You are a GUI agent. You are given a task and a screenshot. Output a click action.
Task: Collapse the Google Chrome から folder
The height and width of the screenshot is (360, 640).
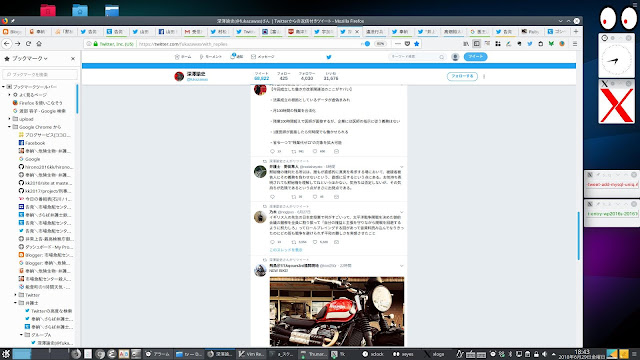[9, 127]
